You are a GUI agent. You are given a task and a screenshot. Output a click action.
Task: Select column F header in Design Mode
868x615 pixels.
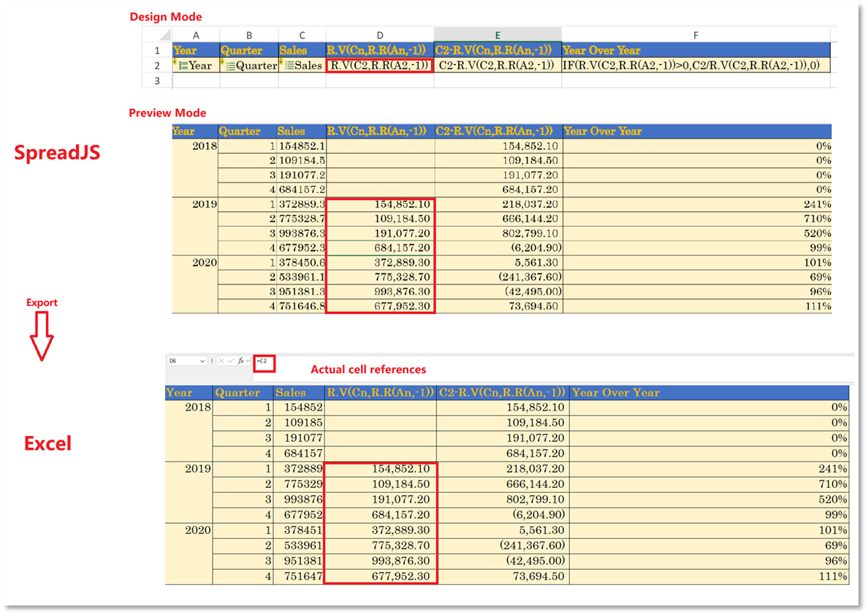(x=696, y=36)
